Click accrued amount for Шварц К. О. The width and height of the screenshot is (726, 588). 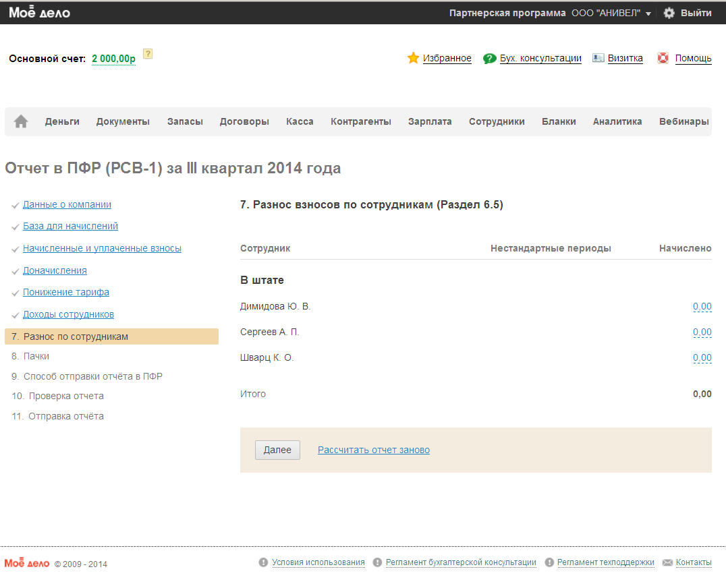(702, 358)
